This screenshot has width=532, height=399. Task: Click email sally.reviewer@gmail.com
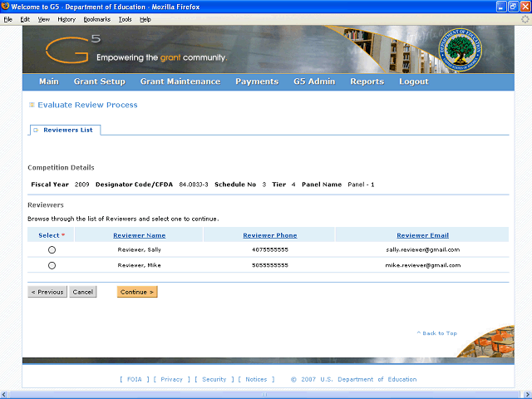pyautogui.click(x=422, y=249)
